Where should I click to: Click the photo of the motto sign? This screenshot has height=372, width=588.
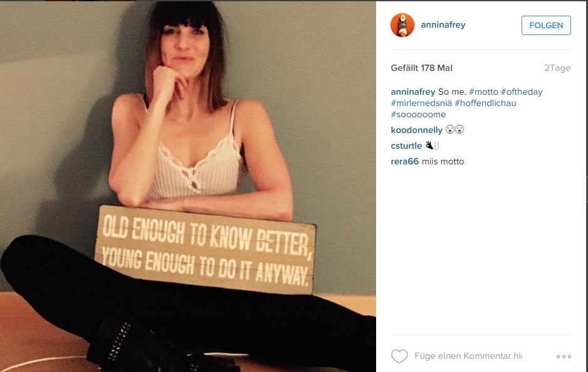point(188,186)
